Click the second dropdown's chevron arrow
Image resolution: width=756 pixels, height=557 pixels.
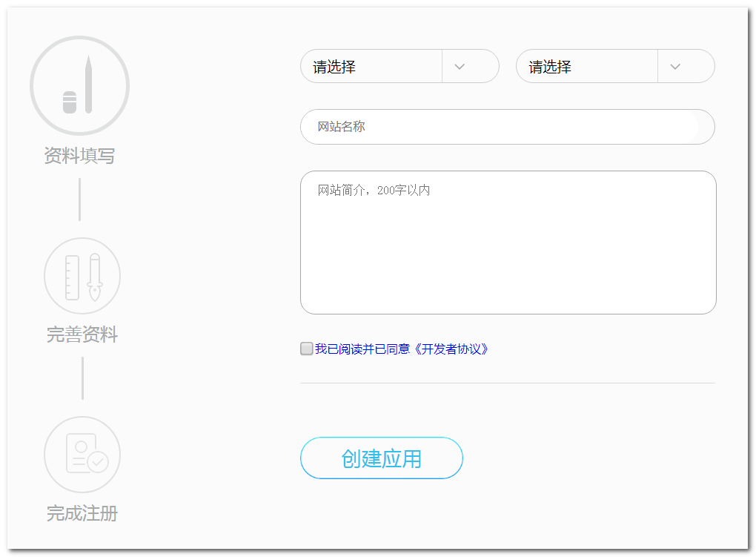pos(675,67)
